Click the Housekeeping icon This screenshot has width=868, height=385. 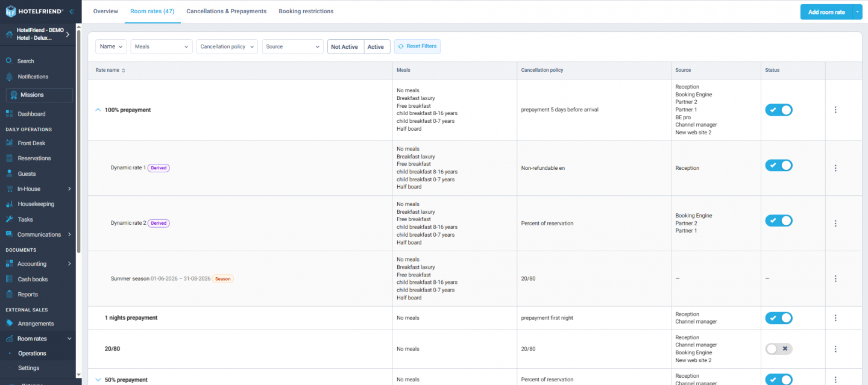tap(9, 204)
